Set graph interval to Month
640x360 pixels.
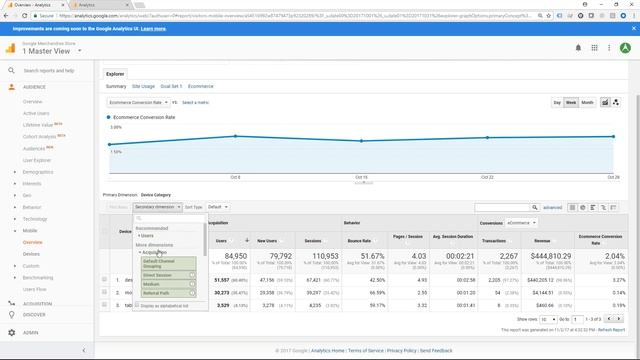coord(587,102)
